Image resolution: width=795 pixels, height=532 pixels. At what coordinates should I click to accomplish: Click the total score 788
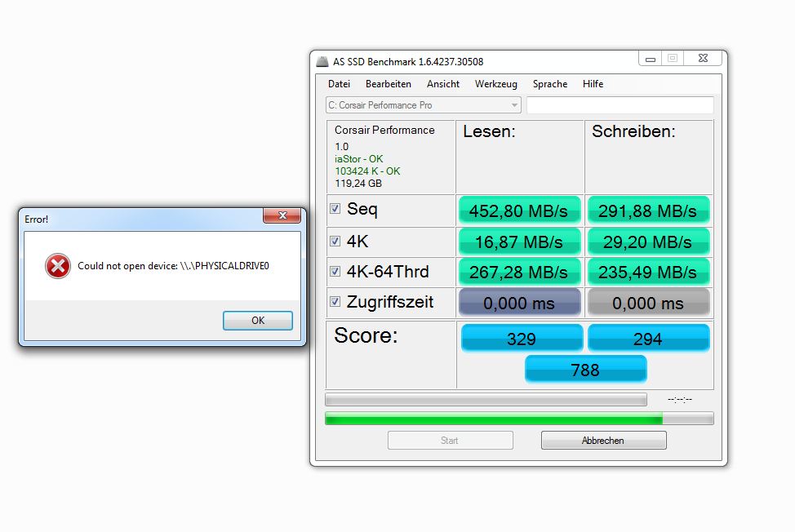pyautogui.click(x=585, y=370)
